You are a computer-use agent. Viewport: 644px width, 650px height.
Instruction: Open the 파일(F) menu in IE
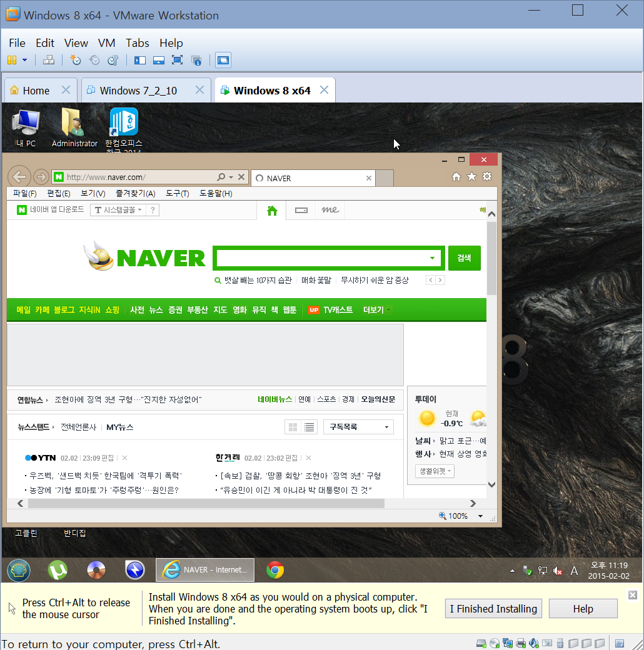coord(25,194)
